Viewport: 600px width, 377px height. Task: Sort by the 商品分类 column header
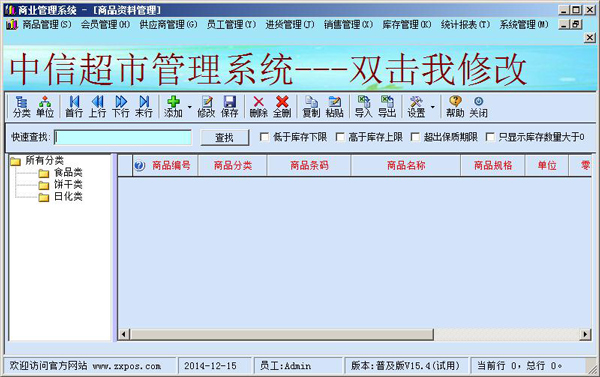point(233,165)
